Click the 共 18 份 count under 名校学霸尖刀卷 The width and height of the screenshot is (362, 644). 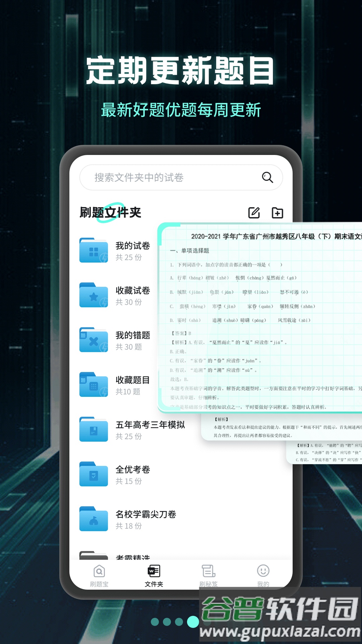point(129,526)
